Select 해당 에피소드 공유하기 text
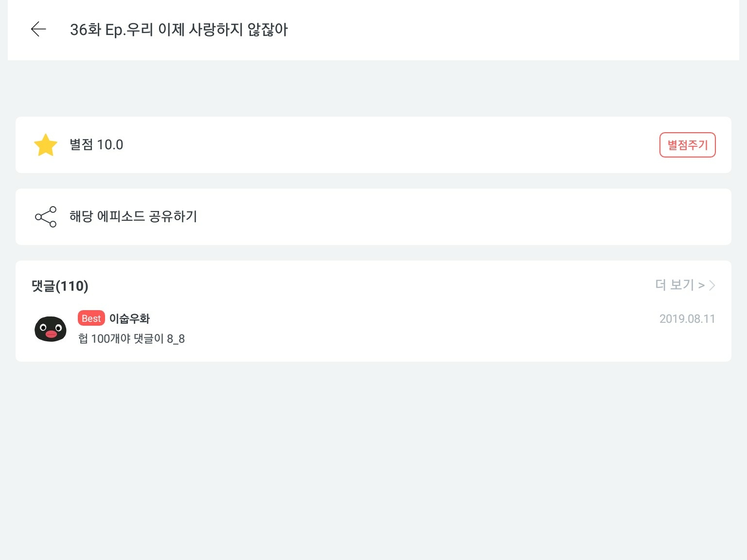The width and height of the screenshot is (747, 560). (x=133, y=217)
